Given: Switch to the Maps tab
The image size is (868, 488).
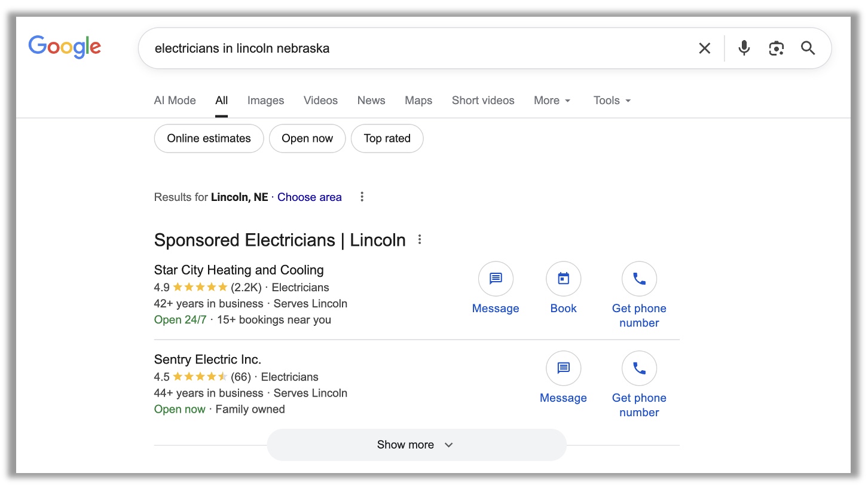Looking at the screenshot, I should pyautogui.click(x=418, y=100).
